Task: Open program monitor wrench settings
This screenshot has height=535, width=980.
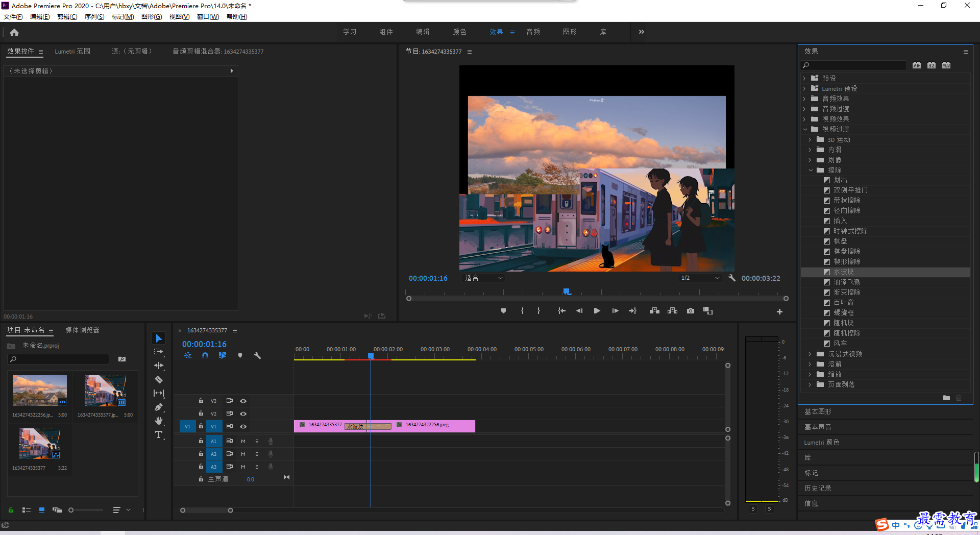Action: click(732, 278)
